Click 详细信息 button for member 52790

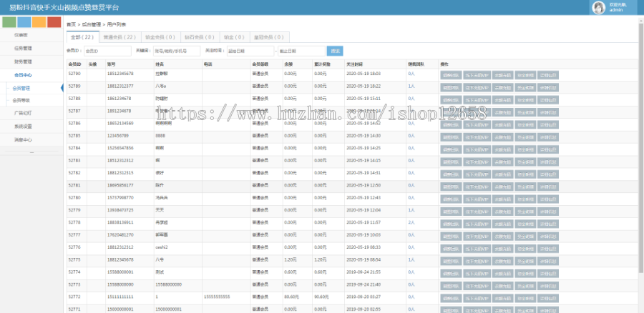548,74
